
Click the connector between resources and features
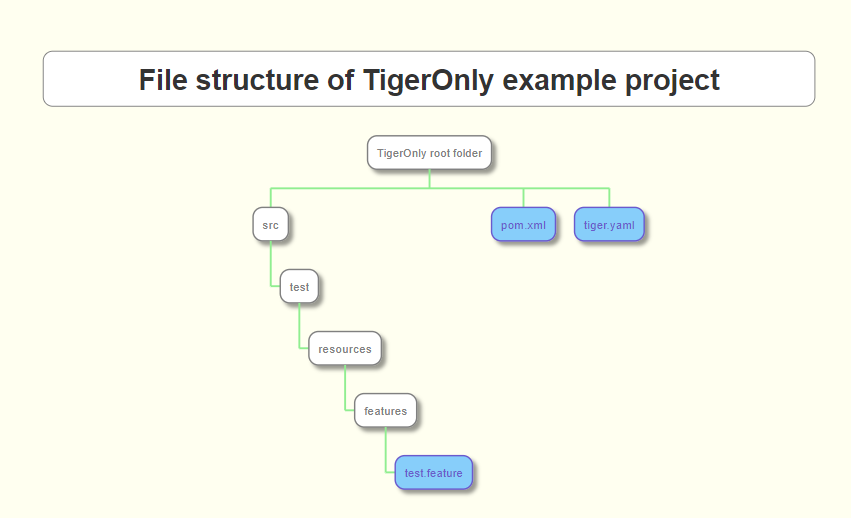[345, 388]
